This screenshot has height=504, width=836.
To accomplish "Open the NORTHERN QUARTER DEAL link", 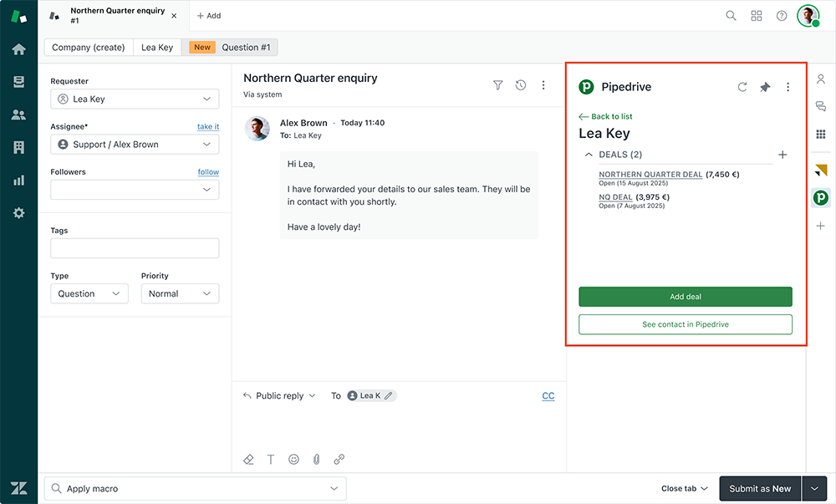I will [650, 174].
